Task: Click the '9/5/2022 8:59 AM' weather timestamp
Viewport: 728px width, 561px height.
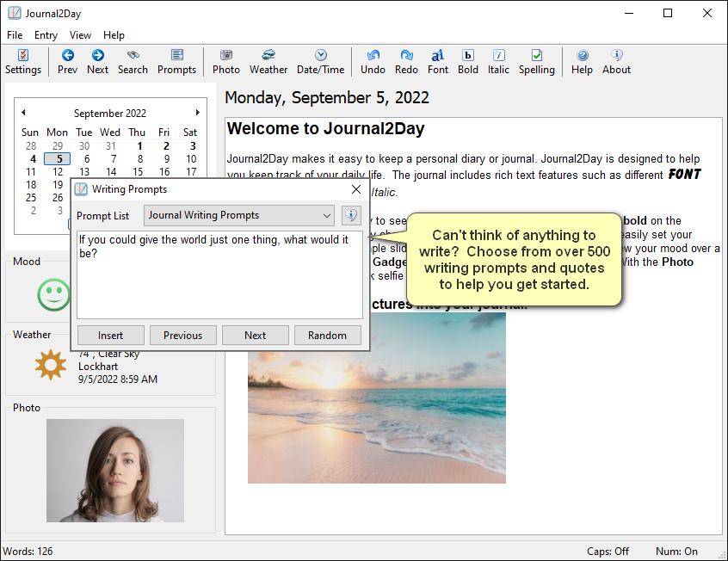Action: point(118,379)
